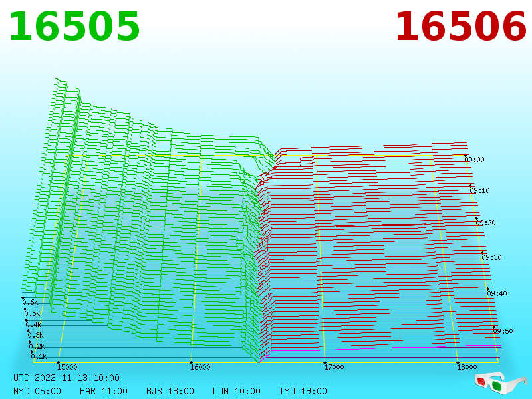This screenshot has height=399, width=532.
Task: Click the 17000 price axis label
Action: (x=334, y=367)
